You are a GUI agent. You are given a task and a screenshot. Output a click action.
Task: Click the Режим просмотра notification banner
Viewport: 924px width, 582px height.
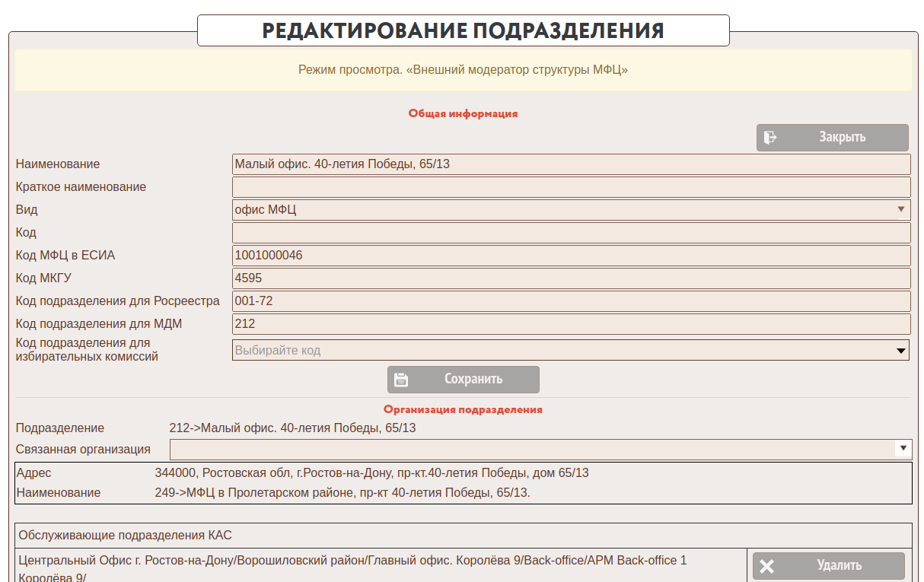click(463, 70)
